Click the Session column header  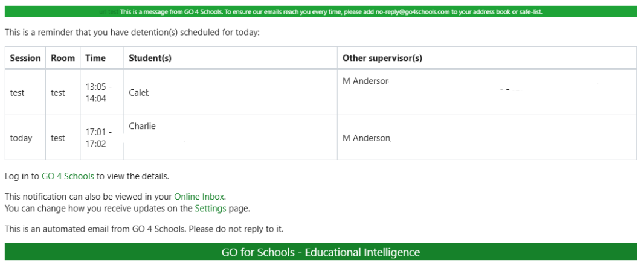click(x=25, y=59)
